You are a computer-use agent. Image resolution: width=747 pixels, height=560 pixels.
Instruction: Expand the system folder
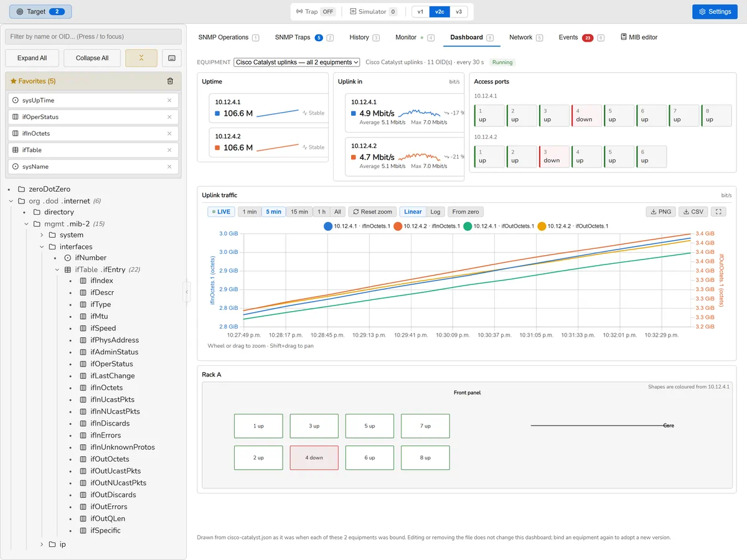[42, 235]
